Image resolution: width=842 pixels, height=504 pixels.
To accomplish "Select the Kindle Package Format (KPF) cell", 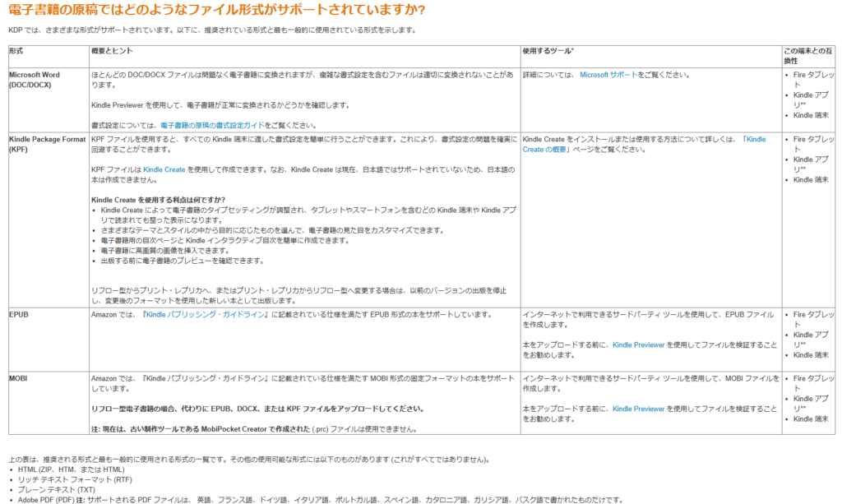I will pyautogui.click(x=47, y=144).
